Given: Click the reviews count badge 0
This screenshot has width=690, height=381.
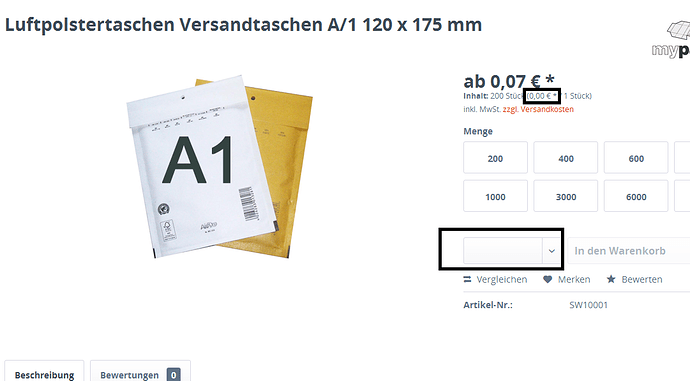Looking at the screenshot, I should 173,375.
